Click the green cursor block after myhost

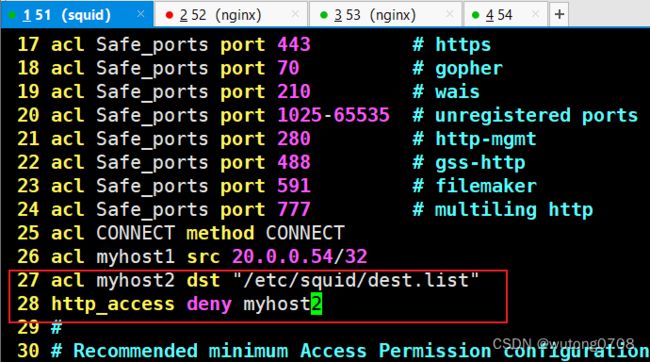click(316, 304)
